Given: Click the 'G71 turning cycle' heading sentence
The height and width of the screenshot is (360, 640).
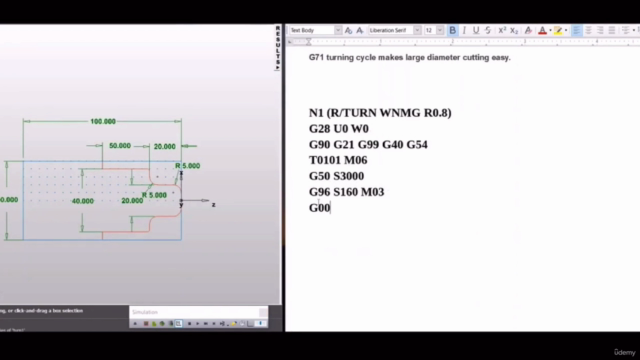Looking at the screenshot, I should coord(409,58).
